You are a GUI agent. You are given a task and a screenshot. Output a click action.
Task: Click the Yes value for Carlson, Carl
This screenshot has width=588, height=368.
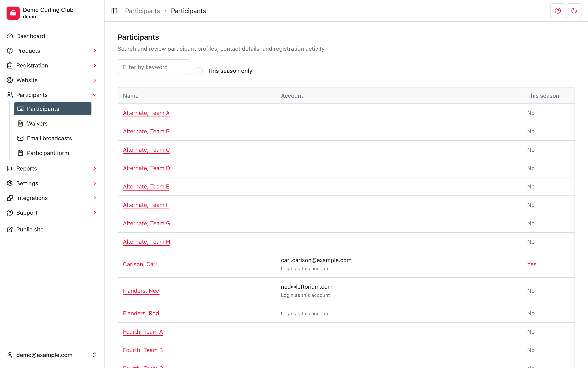coord(532,264)
